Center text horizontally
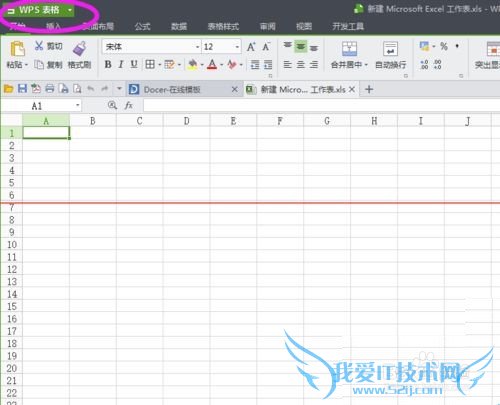The image size is (500, 405). click(301, 64)
